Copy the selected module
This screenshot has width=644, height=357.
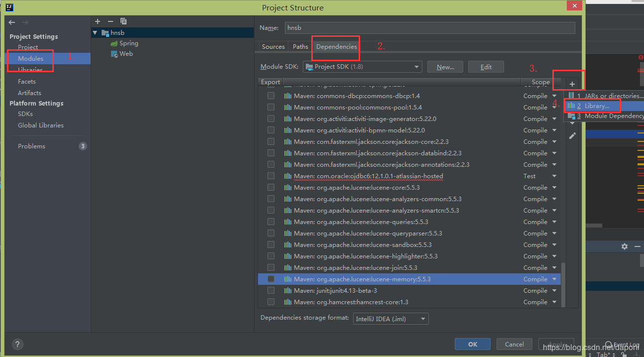point(124,21)
